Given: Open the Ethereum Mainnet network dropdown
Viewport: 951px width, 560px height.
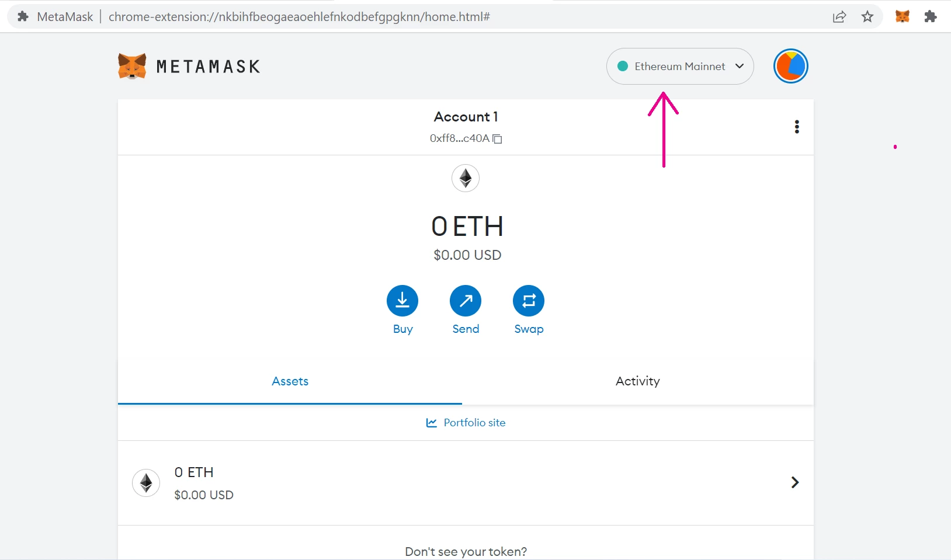Looking at the screenshot, I should point(680,66).
